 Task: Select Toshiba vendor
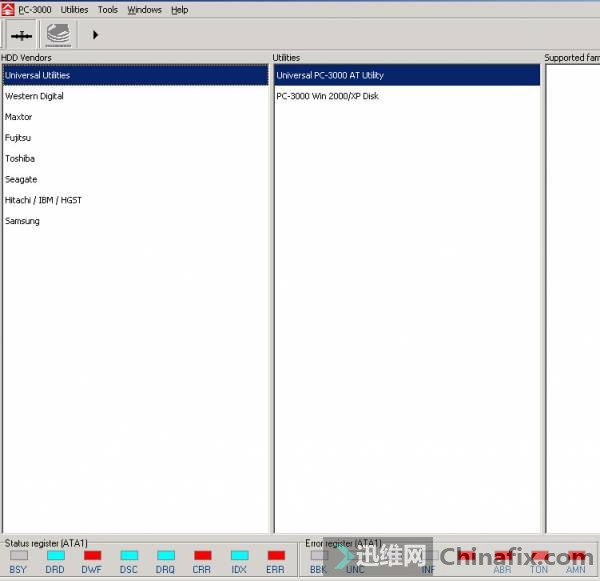click(135, 158)
